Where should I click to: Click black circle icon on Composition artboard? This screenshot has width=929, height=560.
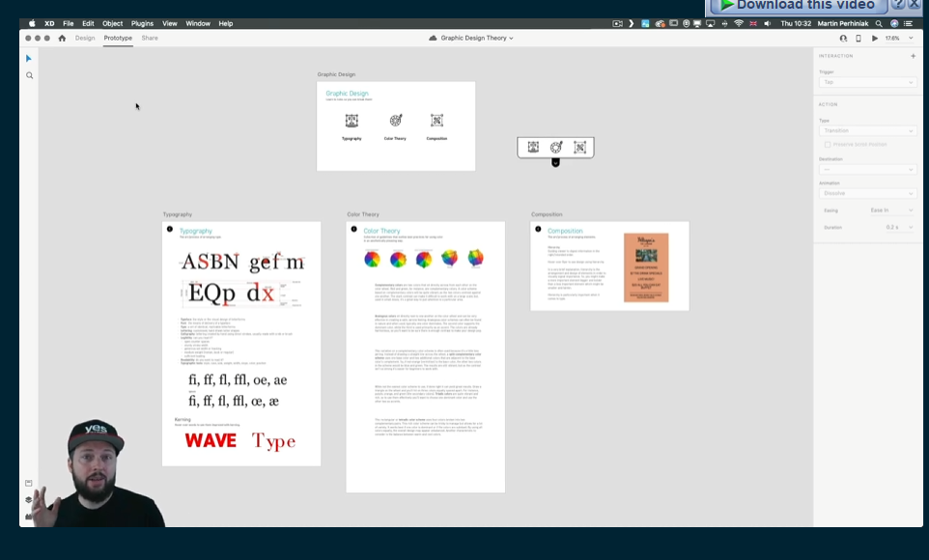coord(538,229)
